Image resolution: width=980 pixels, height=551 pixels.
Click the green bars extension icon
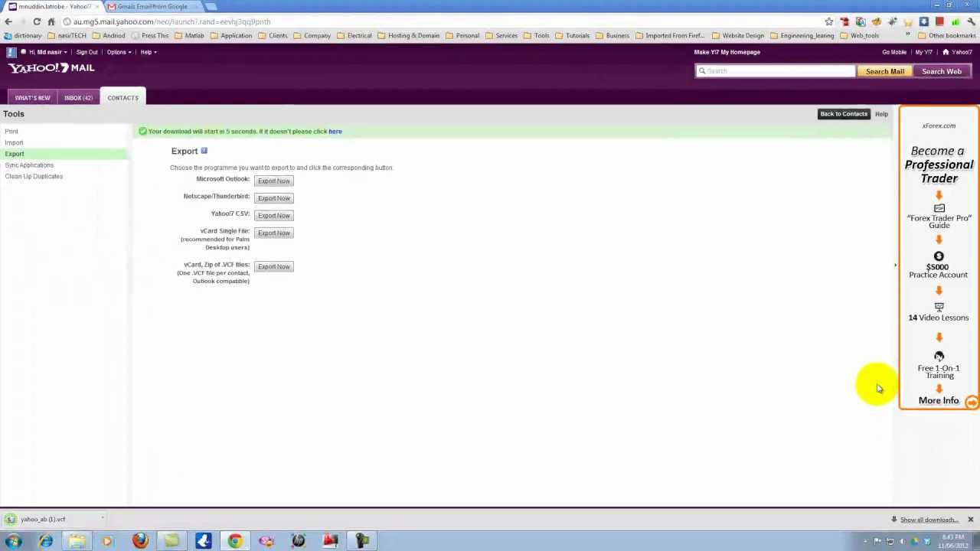[955, 21]
